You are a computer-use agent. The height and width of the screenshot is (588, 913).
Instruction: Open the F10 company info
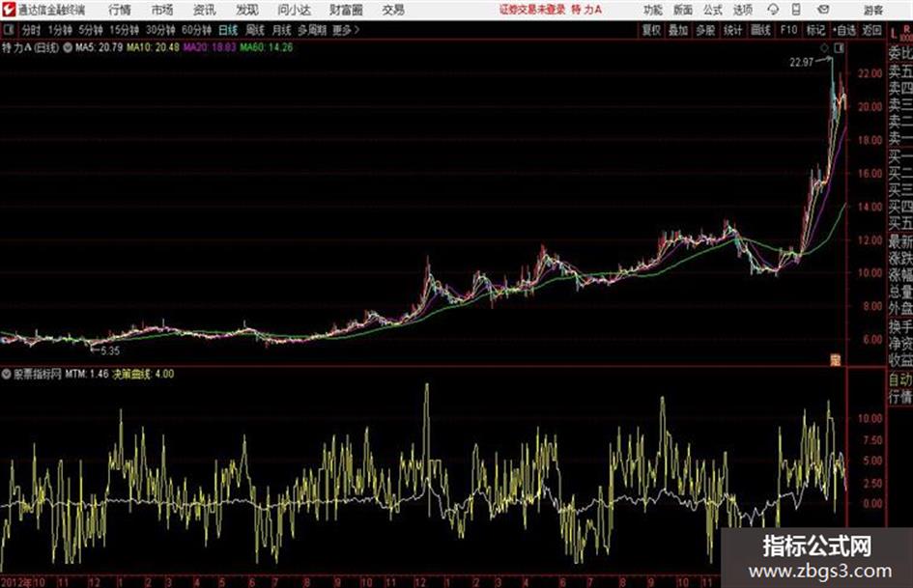point(788,30)
